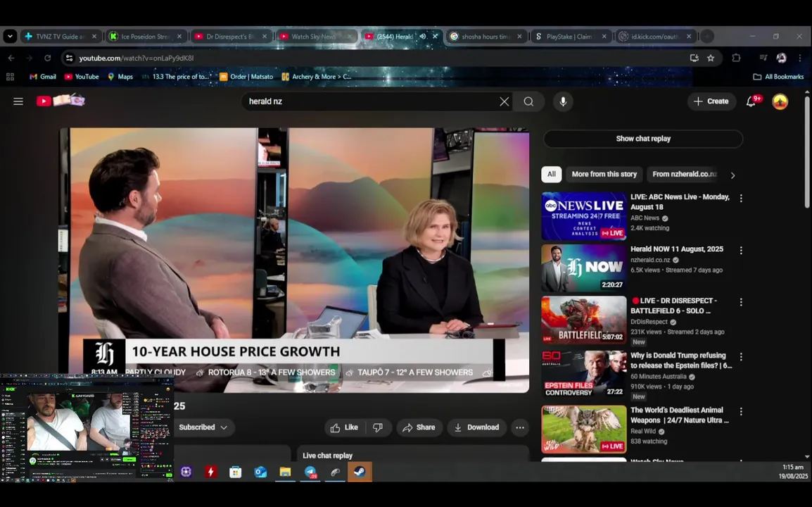Viewport: 812px width, 507px height.
Task: Open Herald NOW 11 August thumbnail
Action: pos(583,268)
